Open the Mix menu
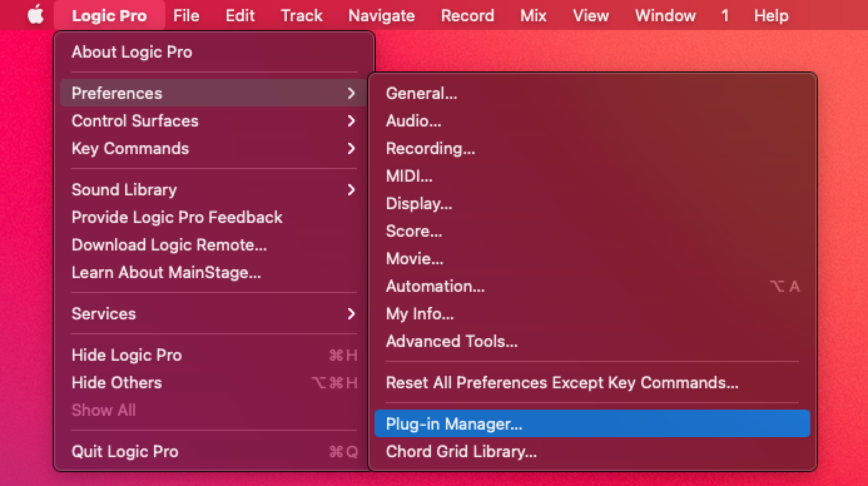 tap(533, 15)
